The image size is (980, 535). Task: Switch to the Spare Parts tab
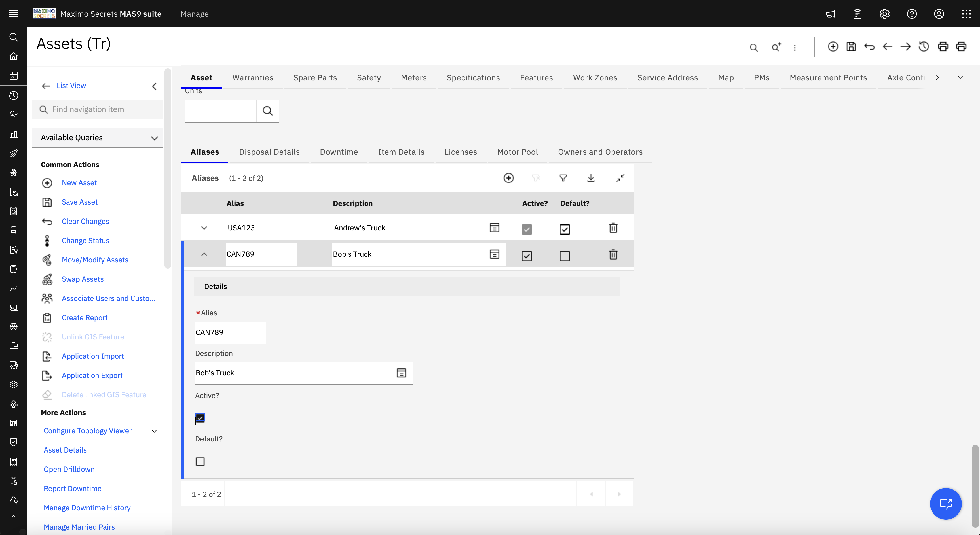click(315, 78)
